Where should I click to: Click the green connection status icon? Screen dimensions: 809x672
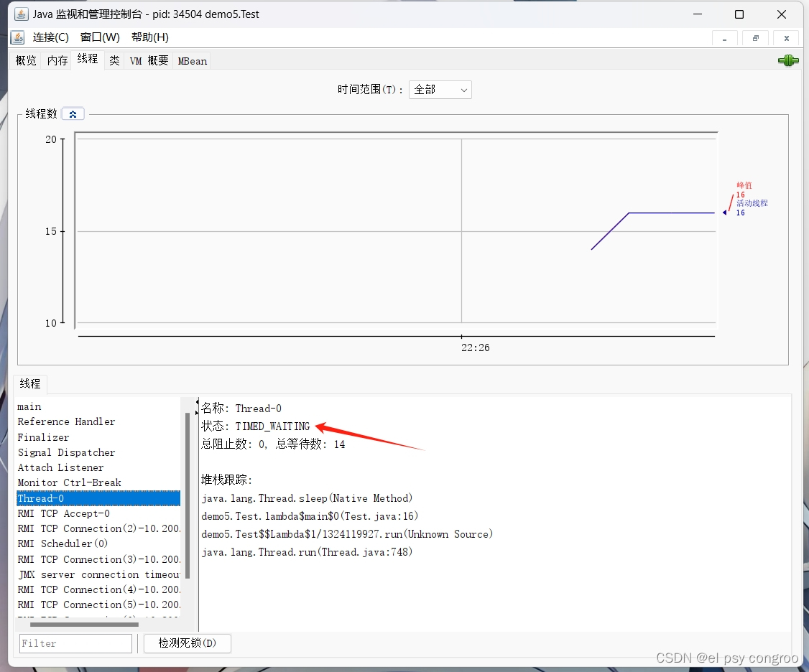[788, 60]
